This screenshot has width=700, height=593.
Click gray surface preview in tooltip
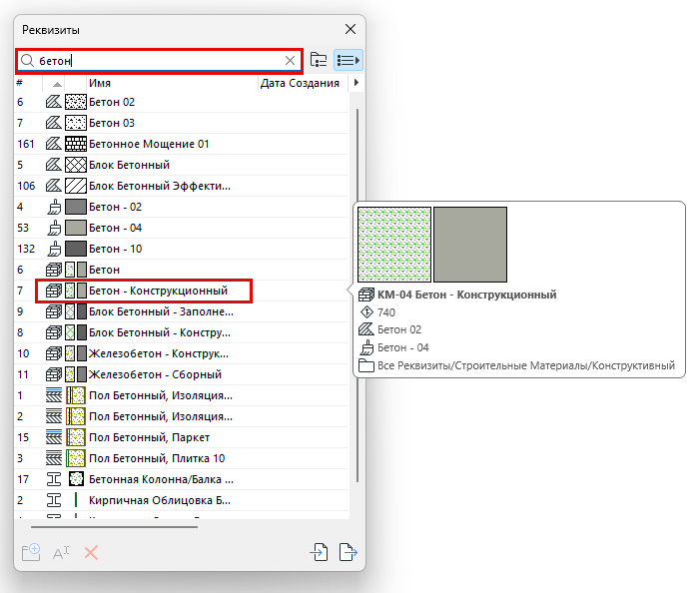tap(470, 244)
